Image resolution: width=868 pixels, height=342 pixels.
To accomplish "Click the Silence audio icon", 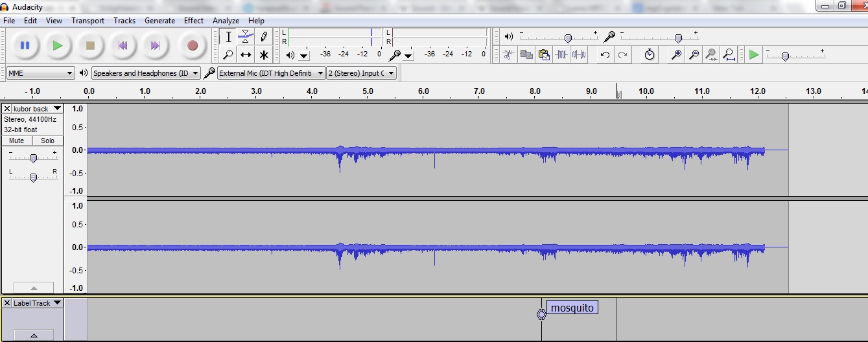I will click(579, 55).
